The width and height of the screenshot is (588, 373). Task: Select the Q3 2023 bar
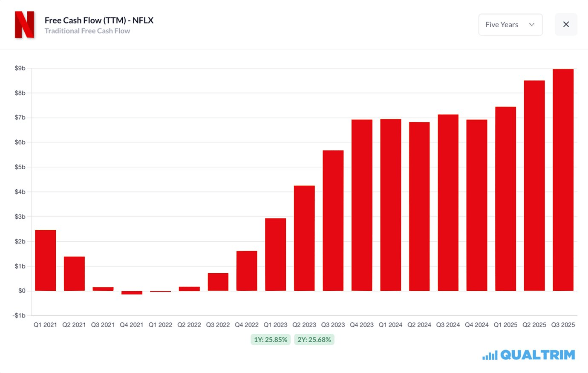click(333, 220)
